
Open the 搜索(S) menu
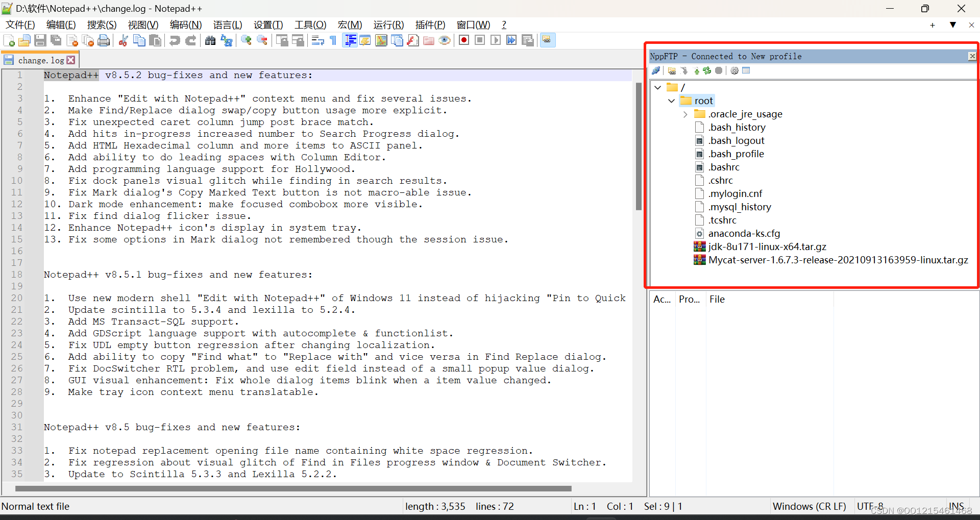point(102,25)
